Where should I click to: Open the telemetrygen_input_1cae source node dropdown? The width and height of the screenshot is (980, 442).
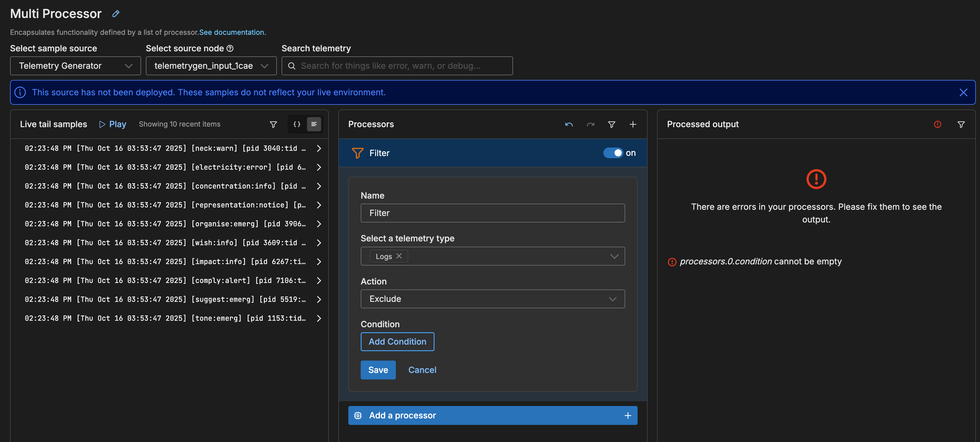pos(211,66)
